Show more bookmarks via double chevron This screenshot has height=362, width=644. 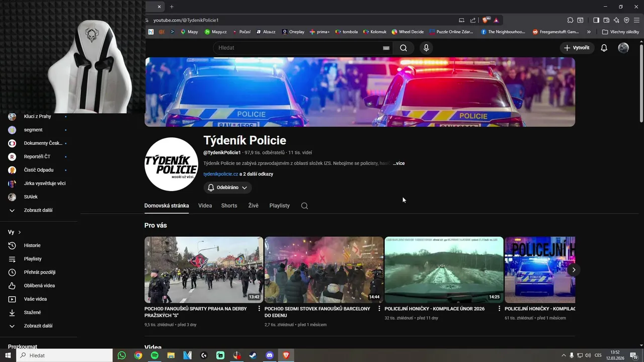(589, 32)
